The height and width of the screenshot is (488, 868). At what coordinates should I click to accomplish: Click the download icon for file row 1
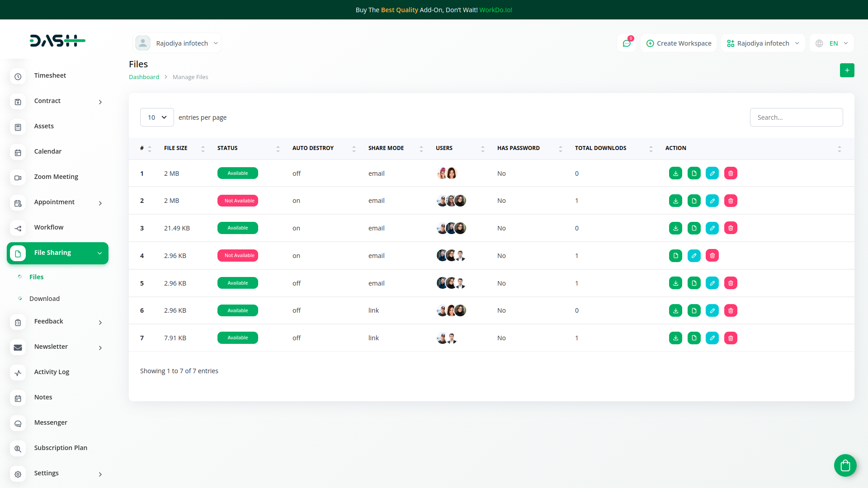(x=675, y=174)
